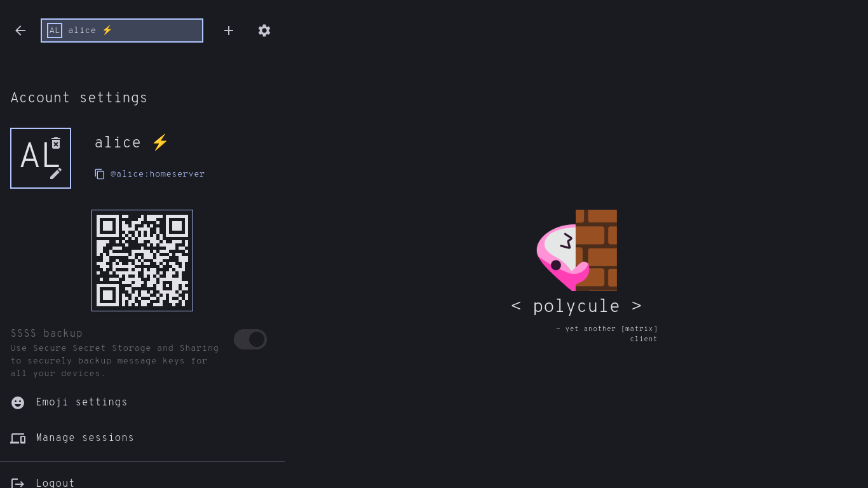The width and height of the screenshot is (868, 488).
Task: Open settings via the gear icon
Action: [264, 30]
